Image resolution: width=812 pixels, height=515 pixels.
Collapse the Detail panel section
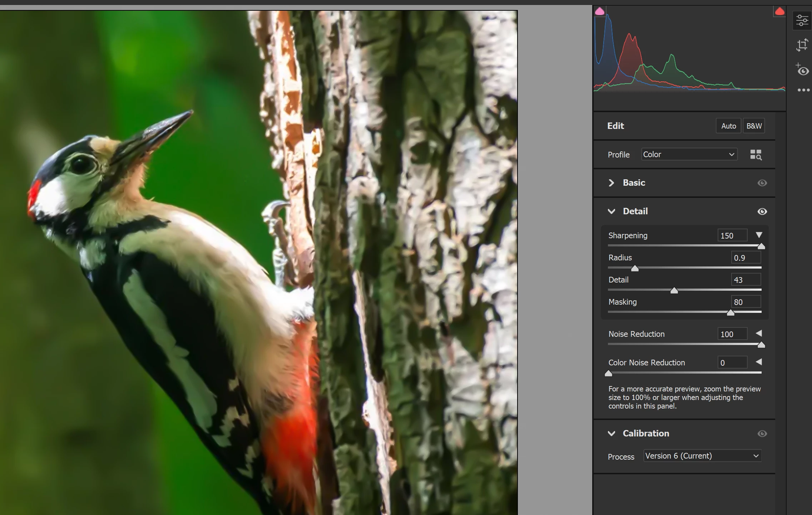(x=612, y=211)
